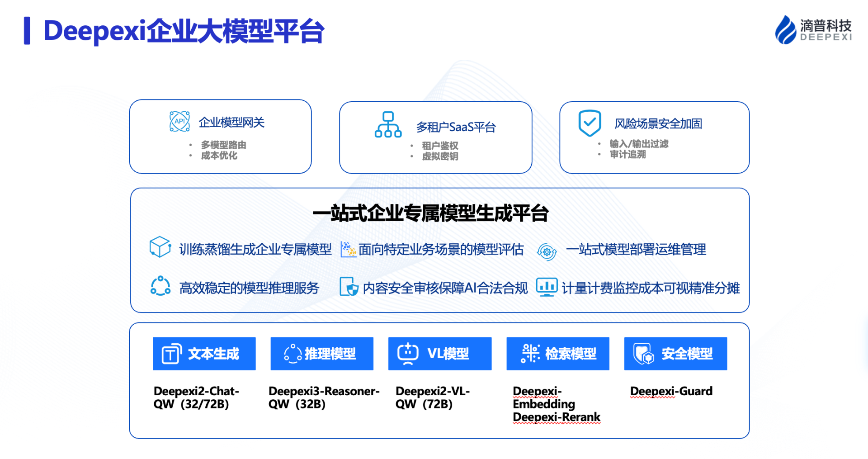The width and height of the screenshot is (868, 459).
Task: Click the shield cube icon in 安全模型
Action: point(644,354)
